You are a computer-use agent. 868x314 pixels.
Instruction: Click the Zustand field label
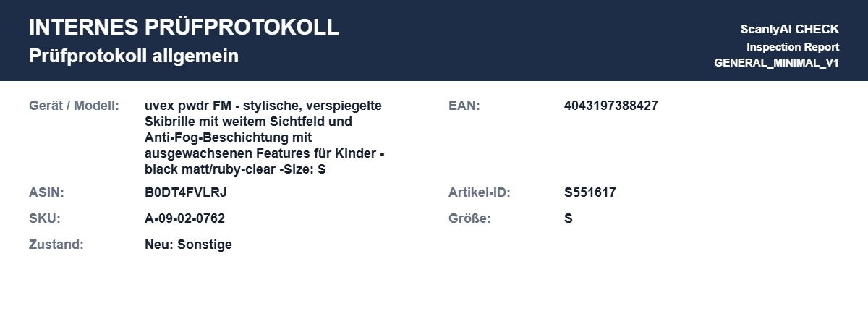56,245
